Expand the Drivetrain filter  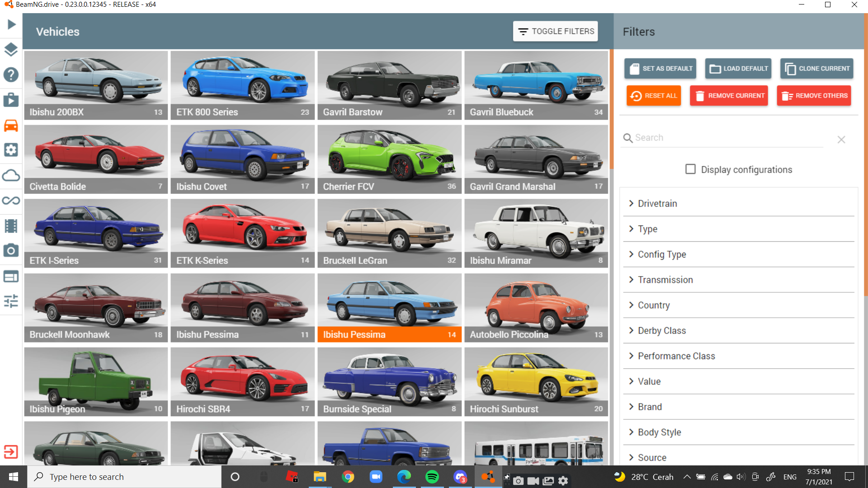[739, 203]
